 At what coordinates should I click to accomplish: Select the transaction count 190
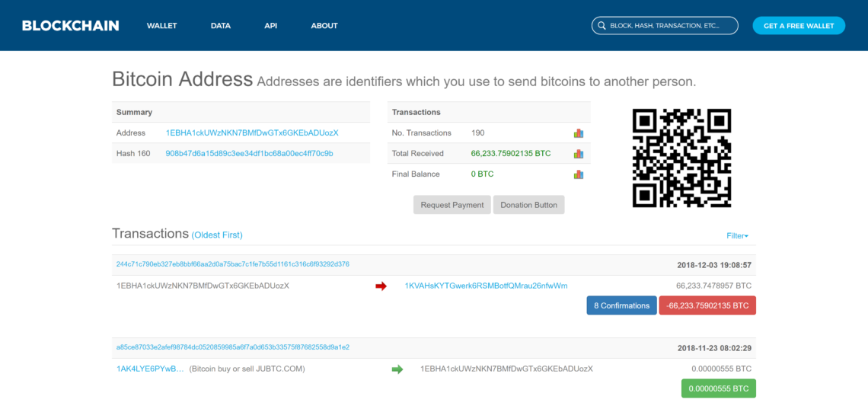click(477, 133)
